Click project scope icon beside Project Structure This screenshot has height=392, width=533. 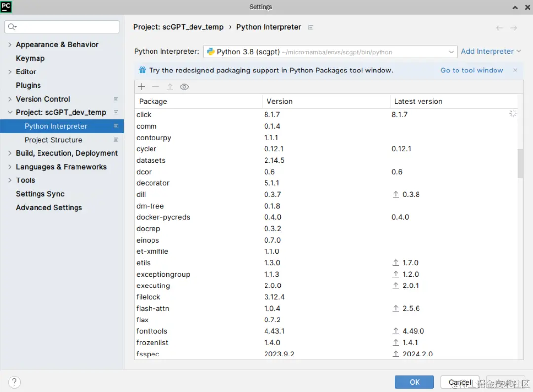click(116, 140)
